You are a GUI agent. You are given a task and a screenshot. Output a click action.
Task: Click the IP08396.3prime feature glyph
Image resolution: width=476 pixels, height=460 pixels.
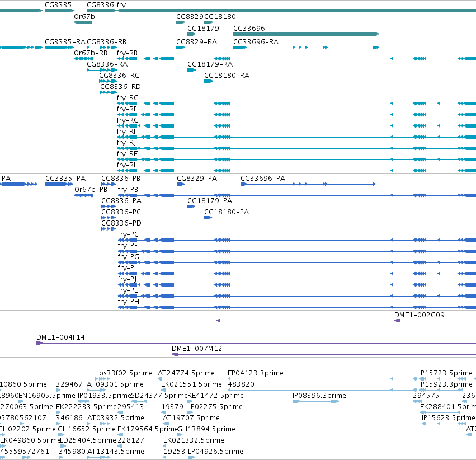[315, 401]
